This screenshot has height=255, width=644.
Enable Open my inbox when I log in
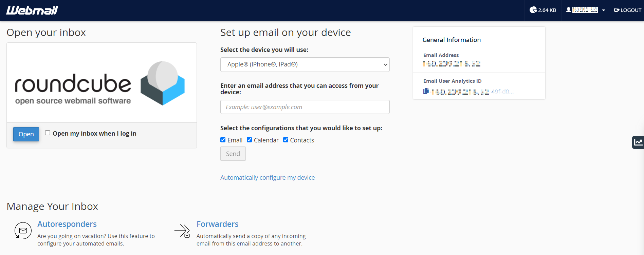point(48,133)
